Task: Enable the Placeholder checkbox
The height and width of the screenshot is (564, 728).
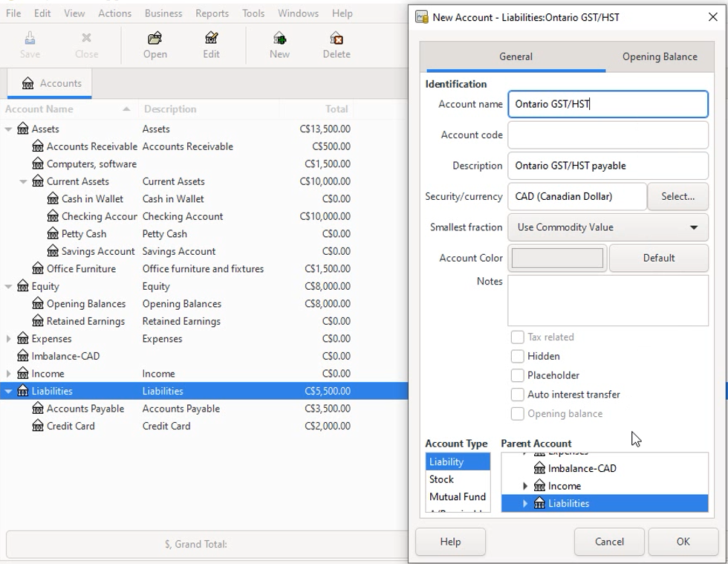Action: click(x=517, y=375)
